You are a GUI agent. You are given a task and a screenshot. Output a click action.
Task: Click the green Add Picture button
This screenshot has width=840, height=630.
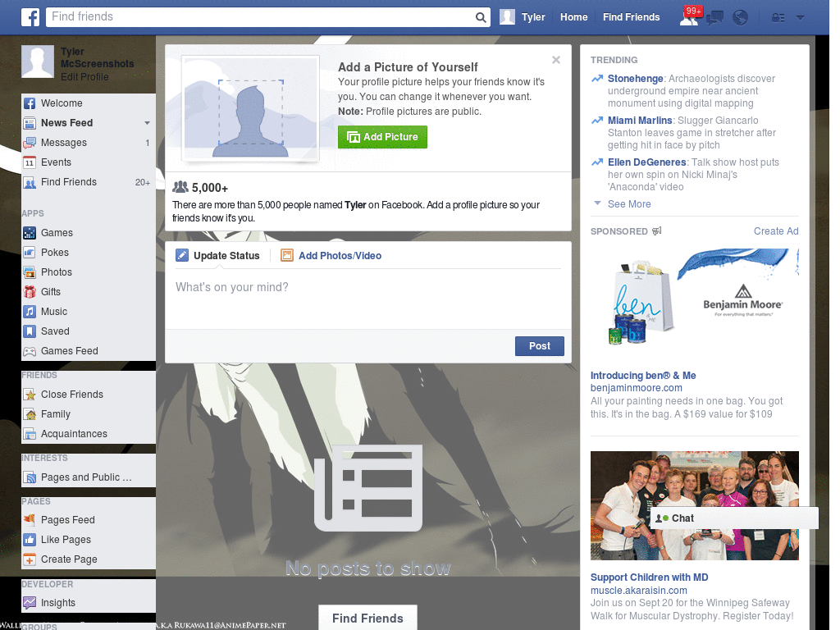[382, 137]
